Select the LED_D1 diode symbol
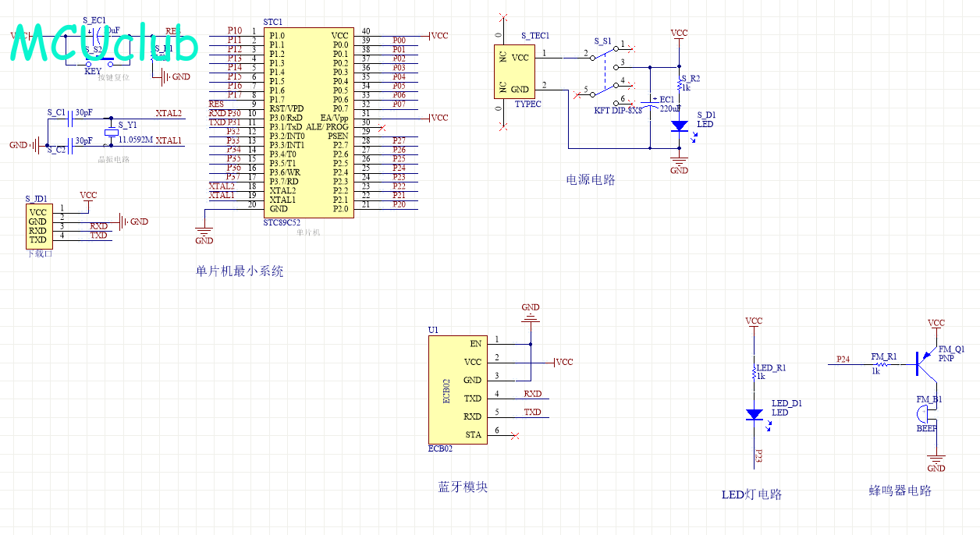The height and width of the screenshot is (535, 980). click(754, 414)
